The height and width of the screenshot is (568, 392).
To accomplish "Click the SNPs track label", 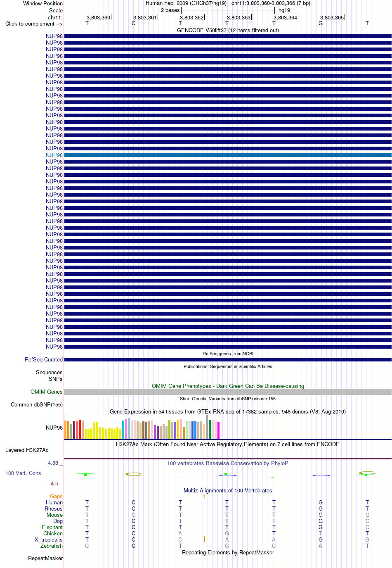I will [x=55, y=379].
